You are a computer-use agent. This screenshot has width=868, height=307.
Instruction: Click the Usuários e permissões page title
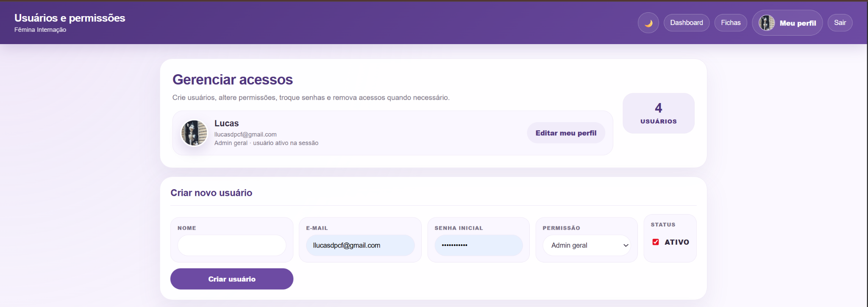click(x=70, y=18)
